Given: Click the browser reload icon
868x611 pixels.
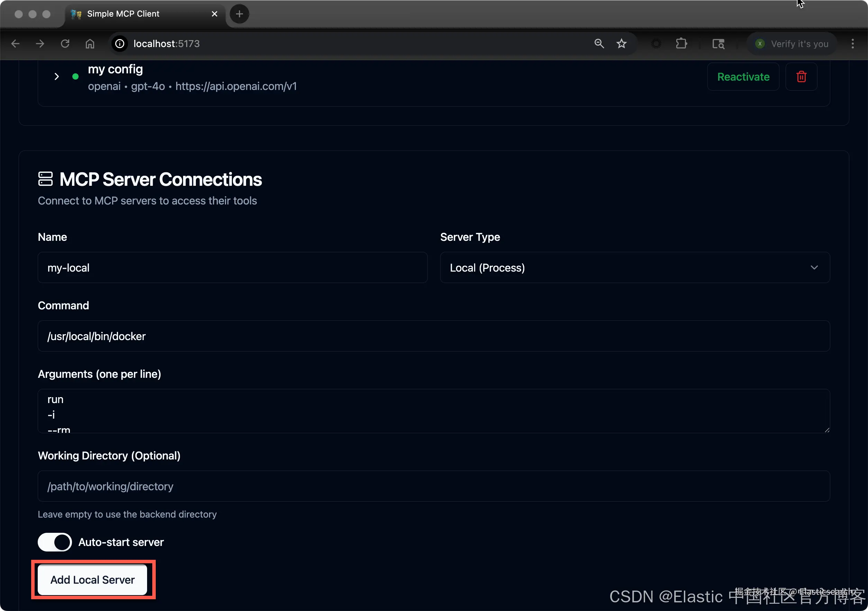Looking at the screenshot, I should [65, 44].
